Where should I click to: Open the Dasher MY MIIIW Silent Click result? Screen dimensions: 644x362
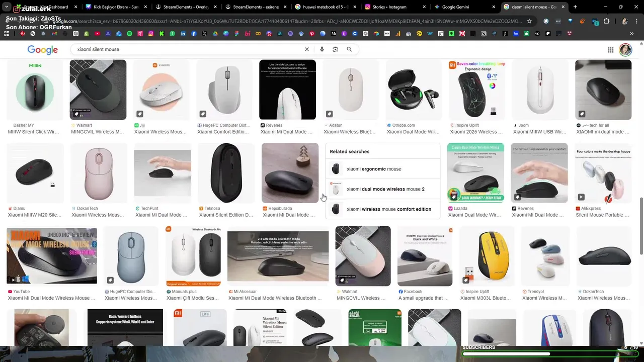pyautogui.click(x=35, y=90)
